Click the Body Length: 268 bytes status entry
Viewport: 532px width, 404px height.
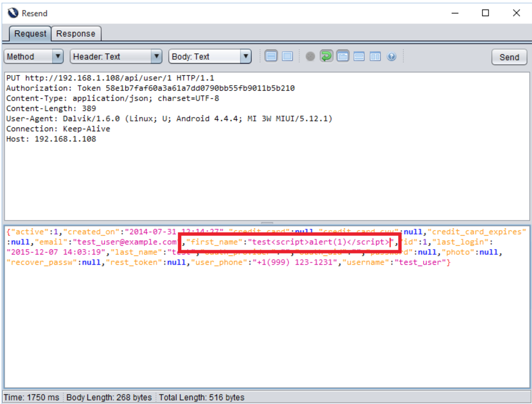coord(109,397)
